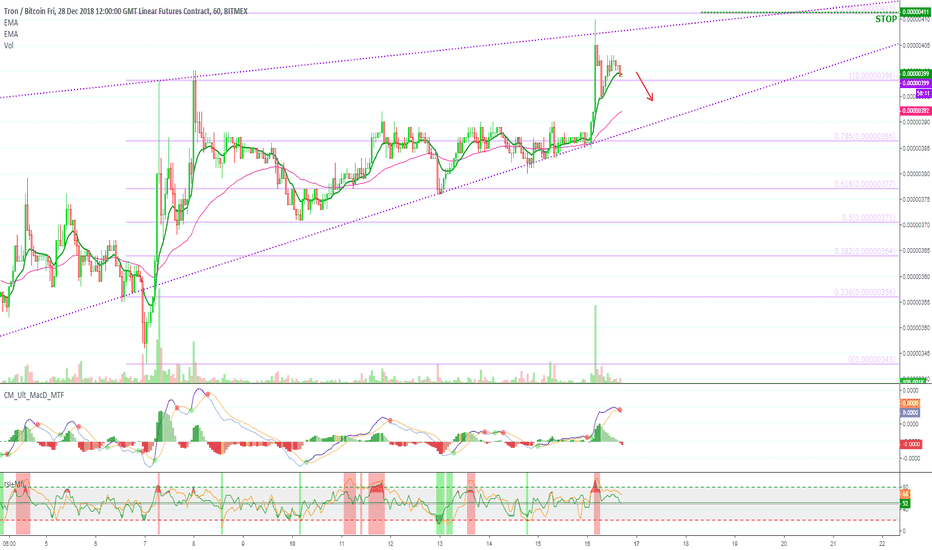This screenshot has width=932, height=550.
Task: Select the EMA label directly above Vol
Action: click(11, 34)
